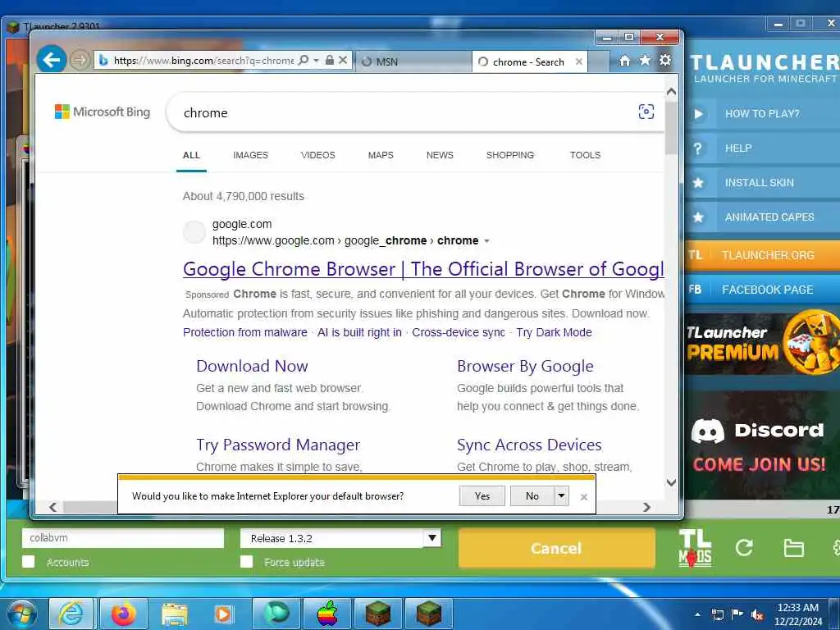Click the horizontal scroll right arrow
The height and width of the screenshot is (630, 840).
tap(646, 507)
